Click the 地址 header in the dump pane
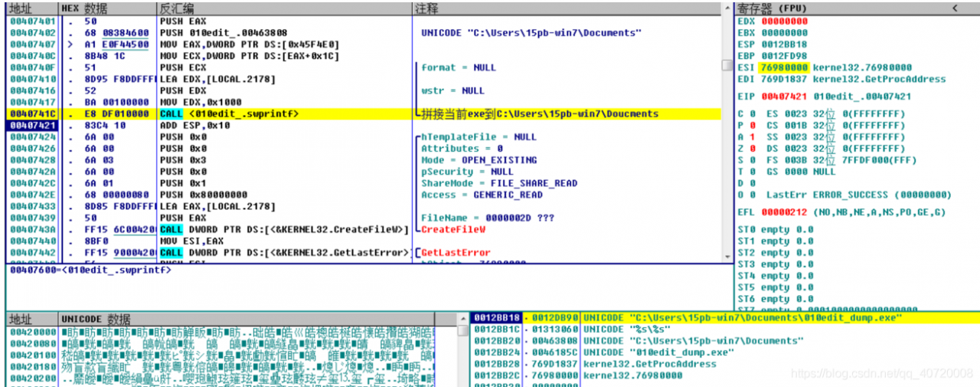 click(x=20, y=319)
